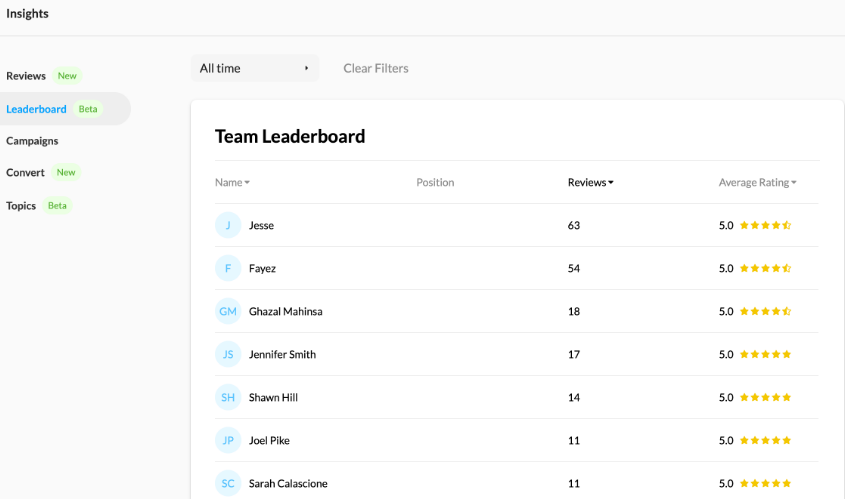Click the Position column header
845x499 pixels.
coord(435,182)
